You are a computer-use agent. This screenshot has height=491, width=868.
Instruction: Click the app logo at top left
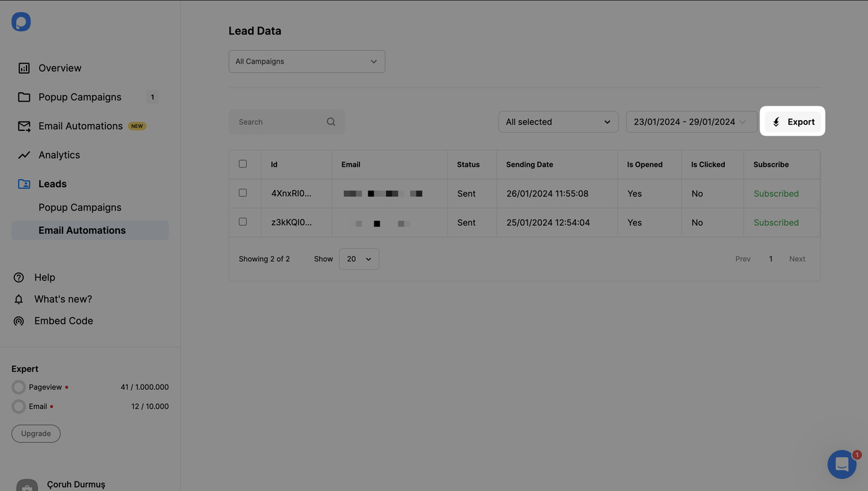(21, 21)
